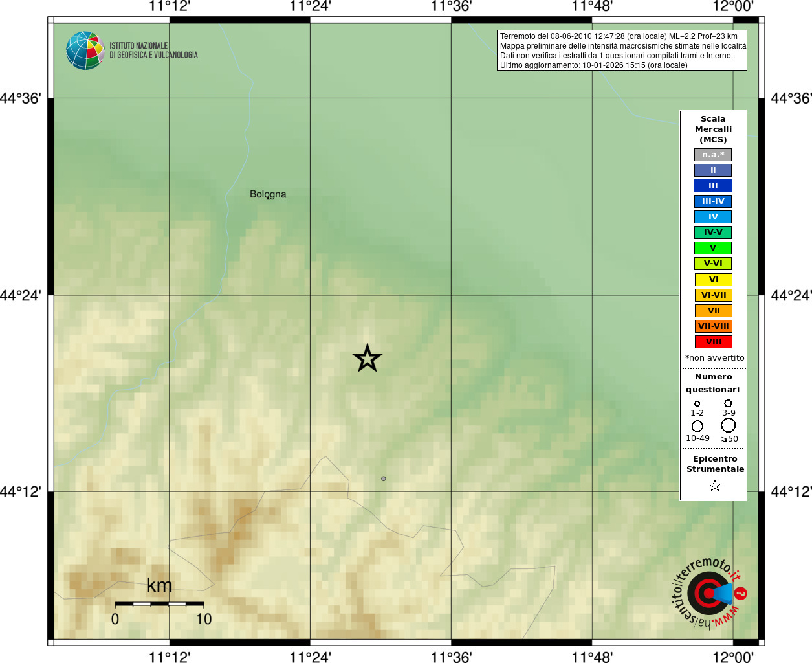The height and width of the screenshot is (663, 812).
Task: Click the 10-49 questionnaires circle symbol
Action: pyautogui.click(x=697, y=425)
